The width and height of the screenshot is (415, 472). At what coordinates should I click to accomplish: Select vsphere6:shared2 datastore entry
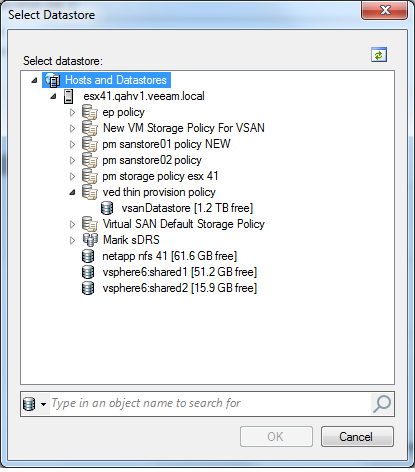tap(180, 288)
